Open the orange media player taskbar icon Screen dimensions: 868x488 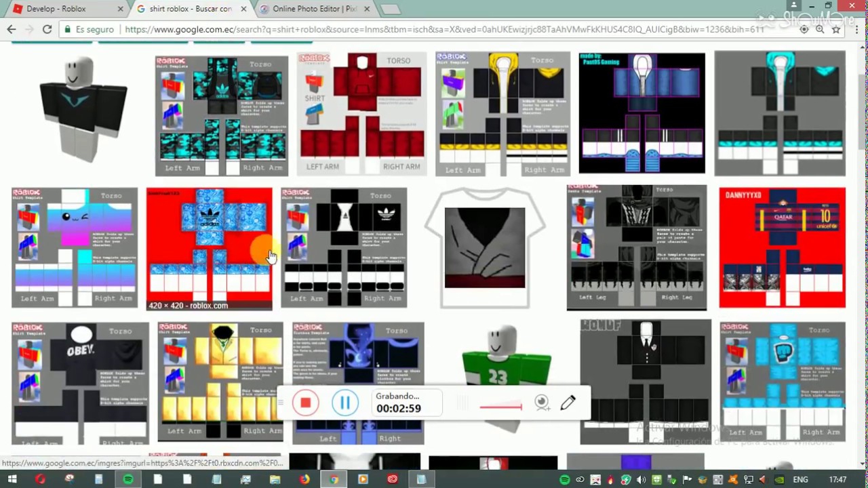363,480
